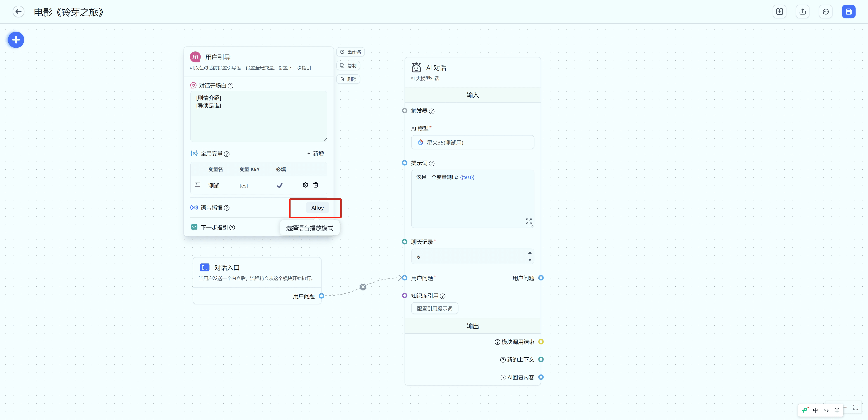Toggle the required checkmark for the test variable
Image resolution: width=868 pixels, height=420 pixels.
tap(280, 185)
